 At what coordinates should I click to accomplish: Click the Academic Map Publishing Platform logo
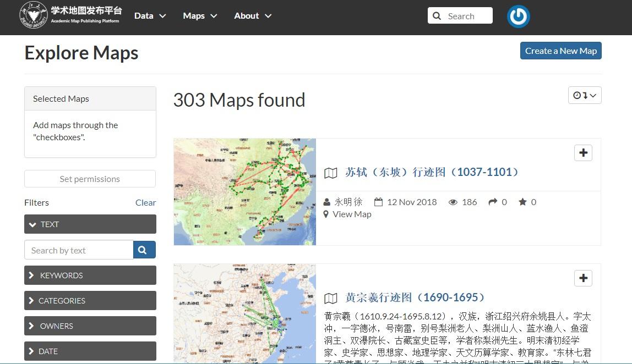[70, 15]
